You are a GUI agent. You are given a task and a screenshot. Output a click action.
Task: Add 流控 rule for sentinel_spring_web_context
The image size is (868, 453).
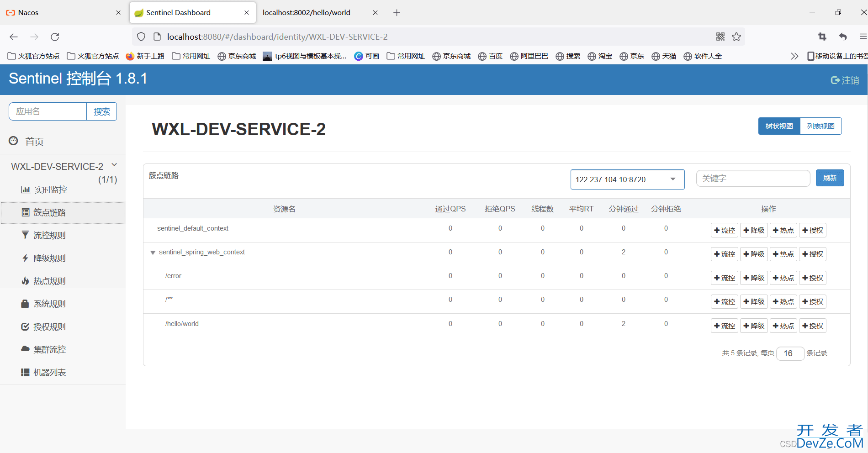(725, 254)
